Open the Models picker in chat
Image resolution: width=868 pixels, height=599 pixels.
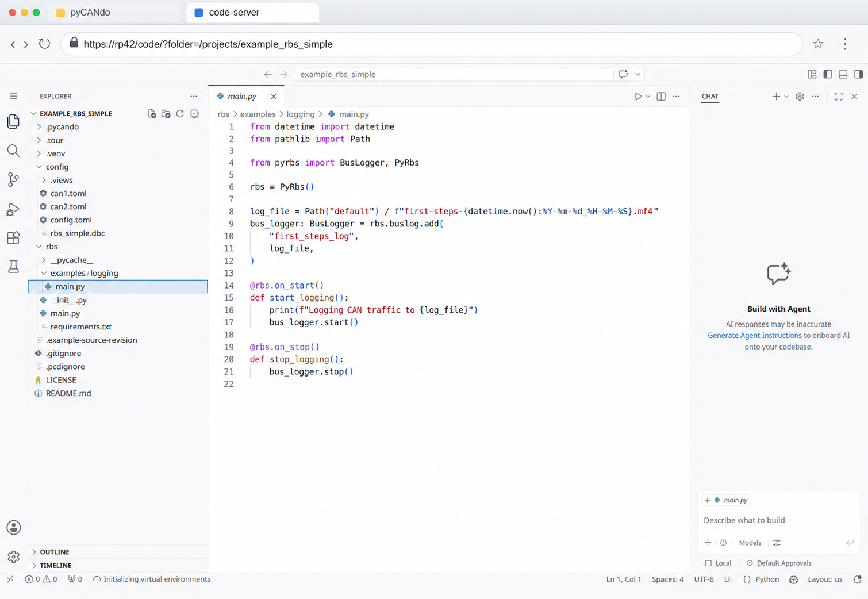point(750,543)
